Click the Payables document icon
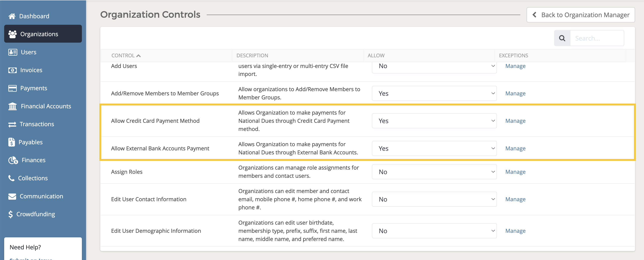644x260 pixels. (x=12, y=142)
